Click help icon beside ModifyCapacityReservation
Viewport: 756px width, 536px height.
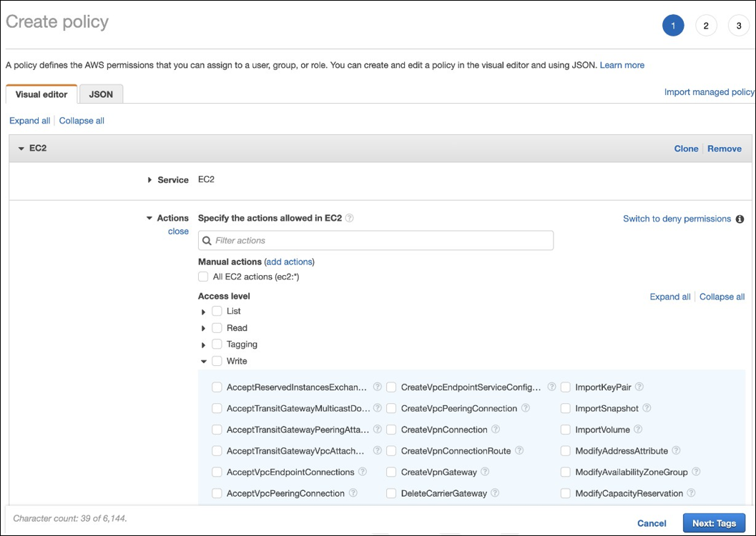pos(689,493)
